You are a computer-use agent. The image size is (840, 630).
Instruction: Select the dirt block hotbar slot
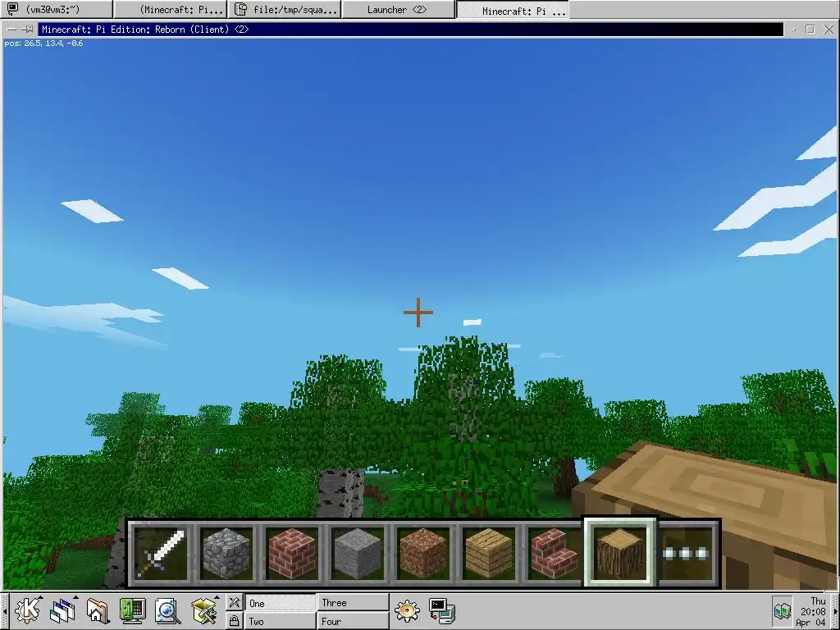pos(422,554)
